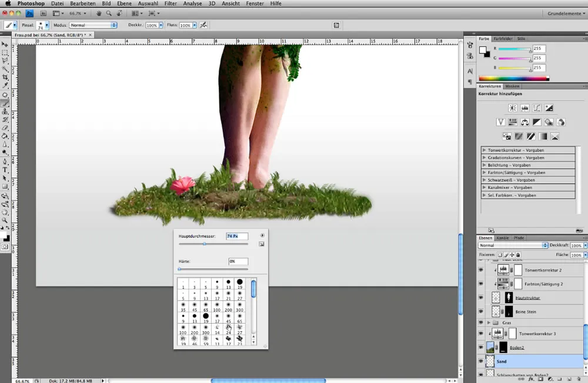
Task: Add a Gradationskurven adjustment from Korrekturen panel
Action: (537, 107)
